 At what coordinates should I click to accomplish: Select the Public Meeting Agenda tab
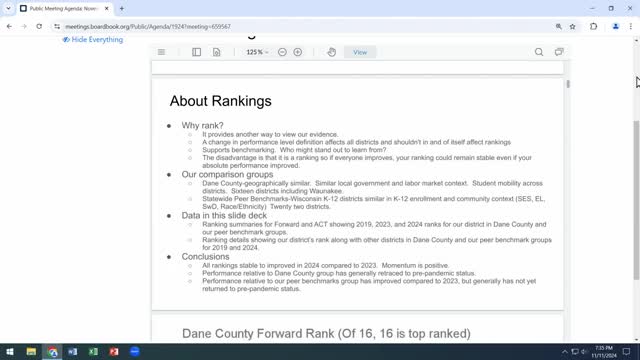tap(64, 9)
